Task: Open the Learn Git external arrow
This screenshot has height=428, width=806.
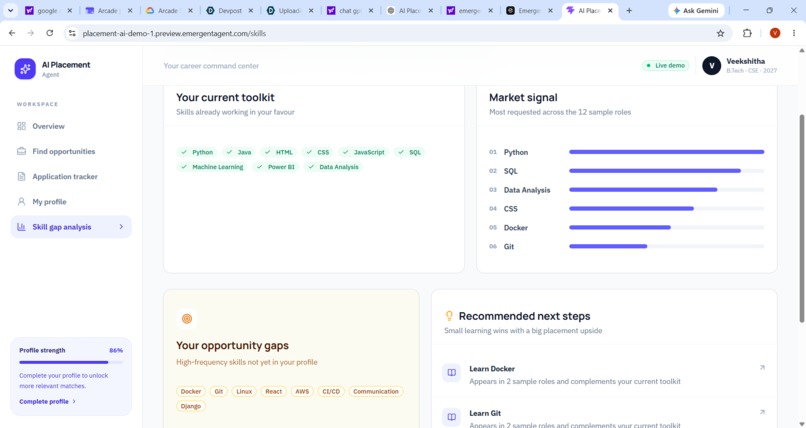Action: 762,412
